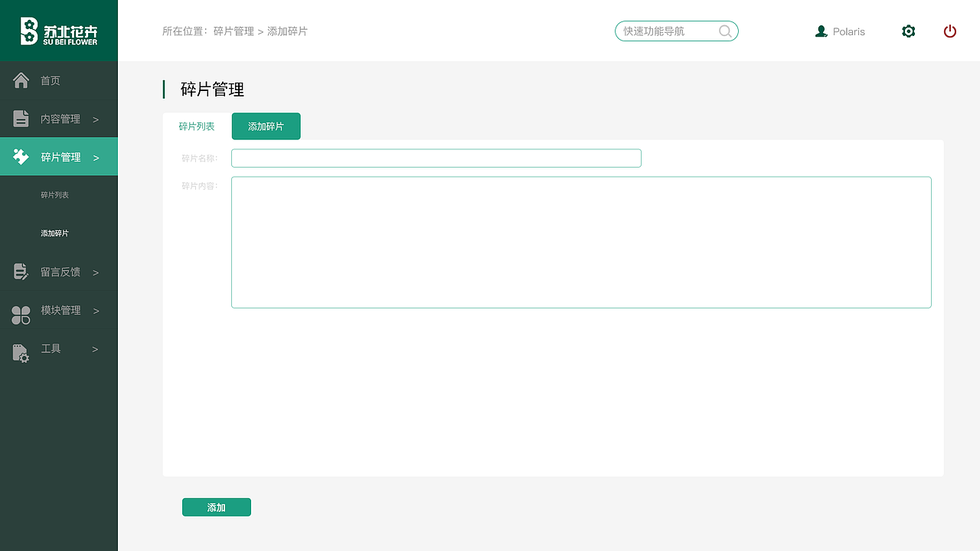Switch to the 添加碎片 tab
Screen dimensions: 980x551
[x=266, y=126]
